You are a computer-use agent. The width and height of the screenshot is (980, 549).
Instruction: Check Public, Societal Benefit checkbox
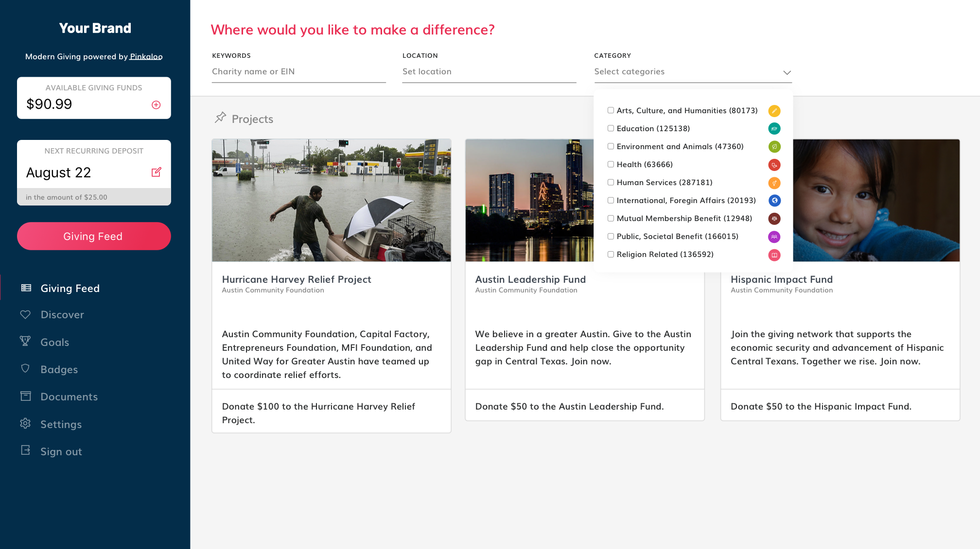point(611,236)
